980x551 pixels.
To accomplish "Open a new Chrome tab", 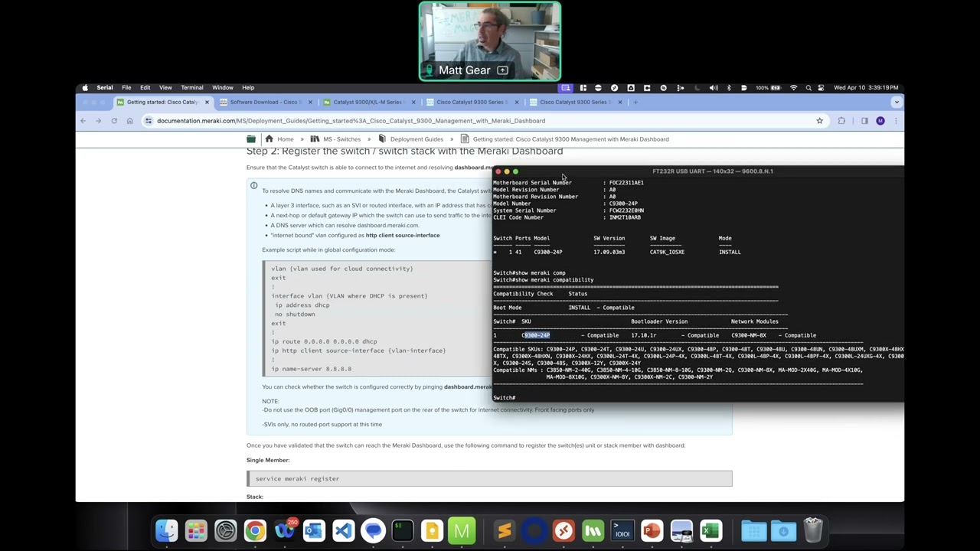I will click(x=635, y=102).
